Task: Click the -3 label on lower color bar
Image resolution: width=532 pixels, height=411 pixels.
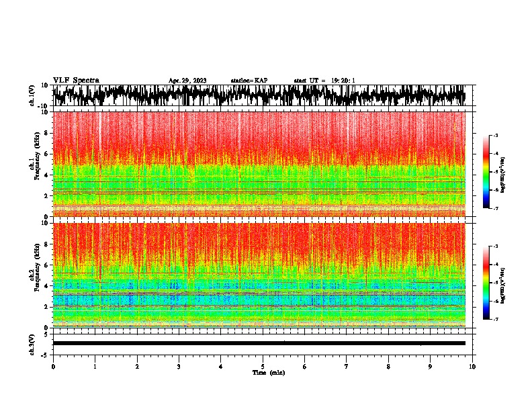Action: pyautogui.click(x=496, y=246)
